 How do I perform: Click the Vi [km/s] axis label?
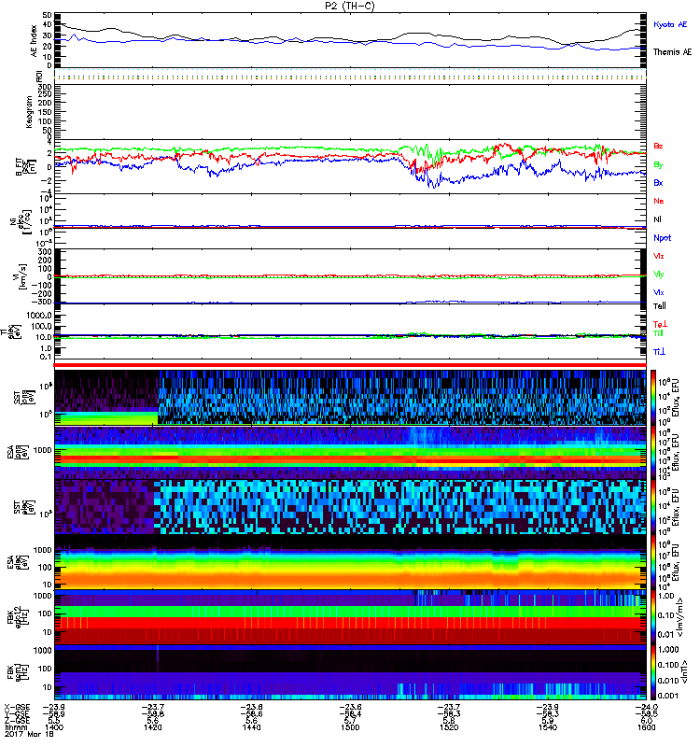pyautogui.click(x=21, y=276)
